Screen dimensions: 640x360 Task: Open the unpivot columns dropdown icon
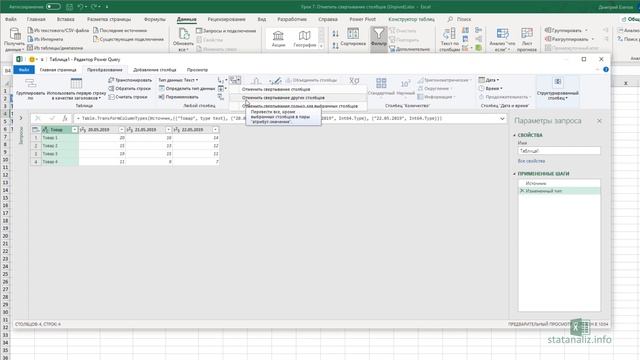235,80
